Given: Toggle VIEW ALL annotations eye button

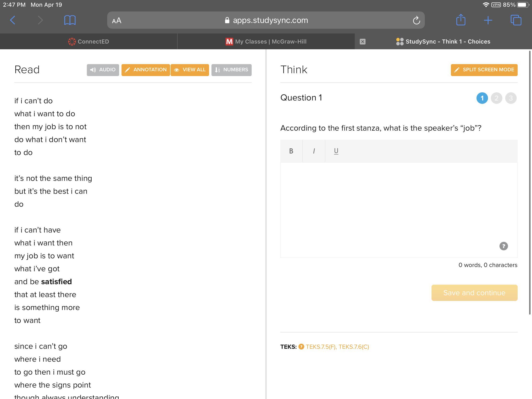Looking at the screenshot, I should point(189,70).
